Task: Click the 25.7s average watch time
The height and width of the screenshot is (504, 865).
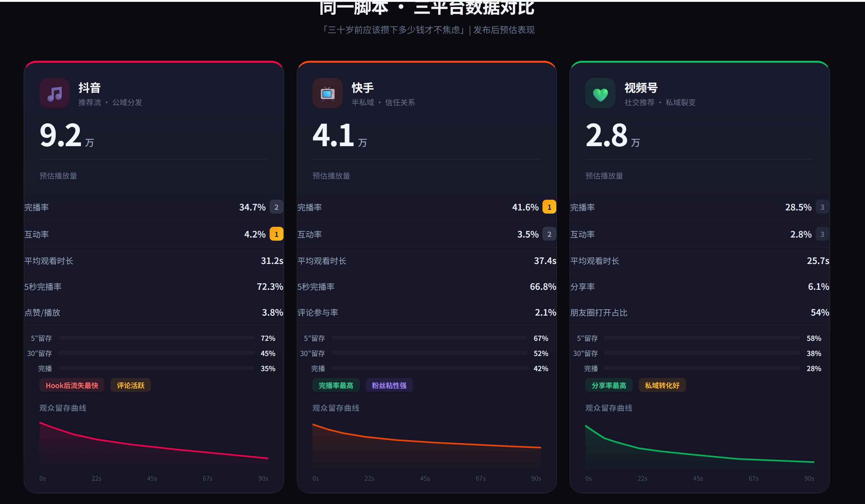Action: 818,261
